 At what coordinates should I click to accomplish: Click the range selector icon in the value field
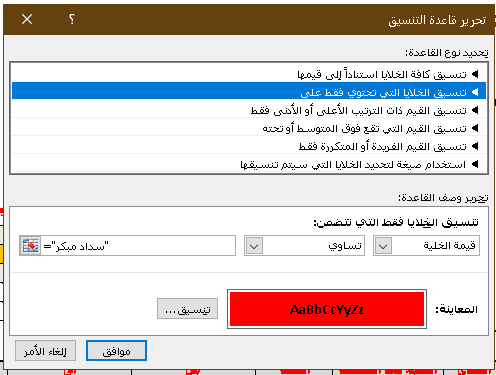30,246
